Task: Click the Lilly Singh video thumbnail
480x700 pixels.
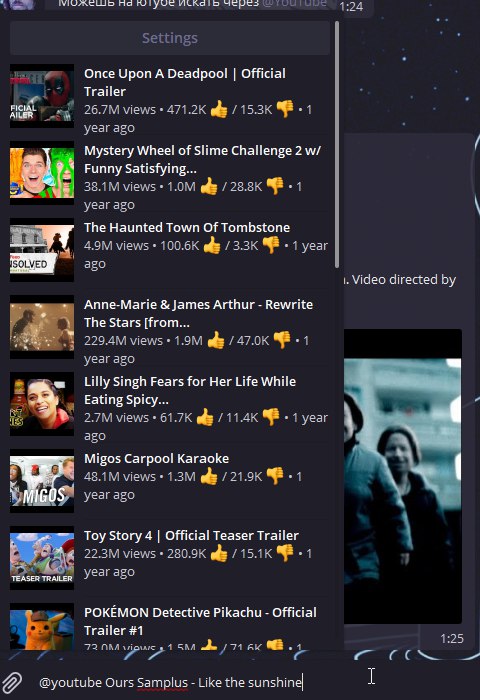Action: [x=42, y=404]
